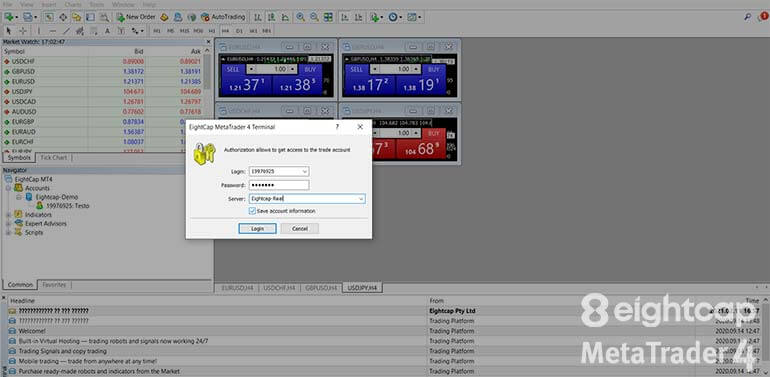Viewport: 770px width, 377px height.
Task: Select the Trendline drawing tool
Action: (x=66, y=30)
